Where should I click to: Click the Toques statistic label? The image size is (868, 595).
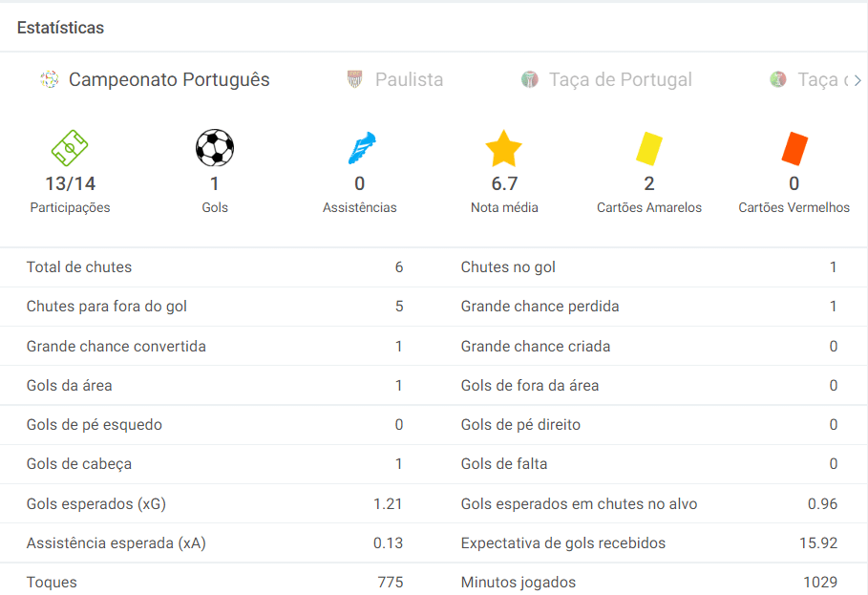coord(48,582)
